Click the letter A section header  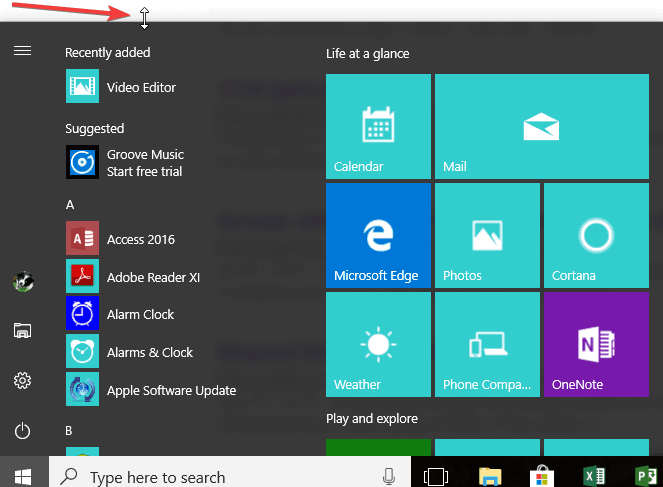[x=70, y=205]
